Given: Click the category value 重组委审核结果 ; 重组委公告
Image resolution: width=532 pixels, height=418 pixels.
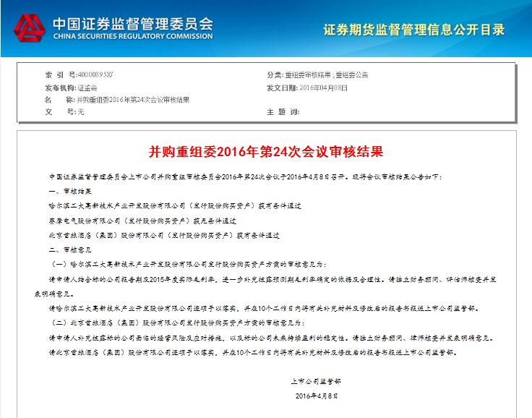Looking at the screenshot, I should (327, 74).
